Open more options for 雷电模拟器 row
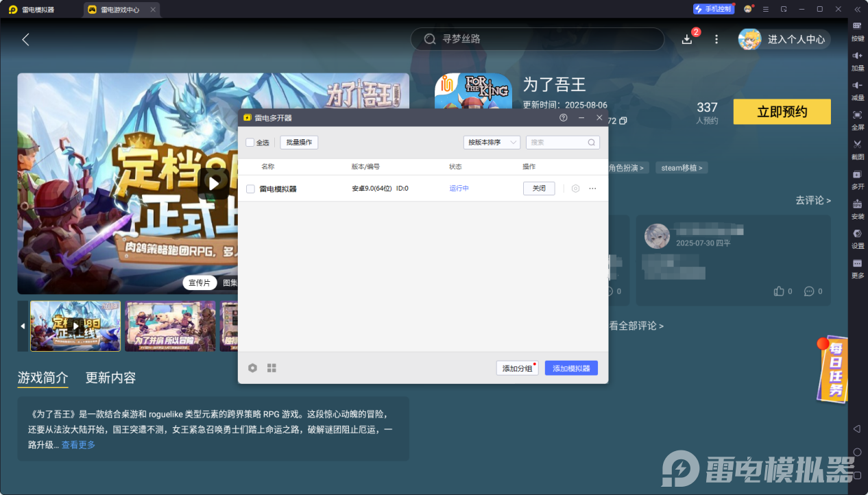 593,189
